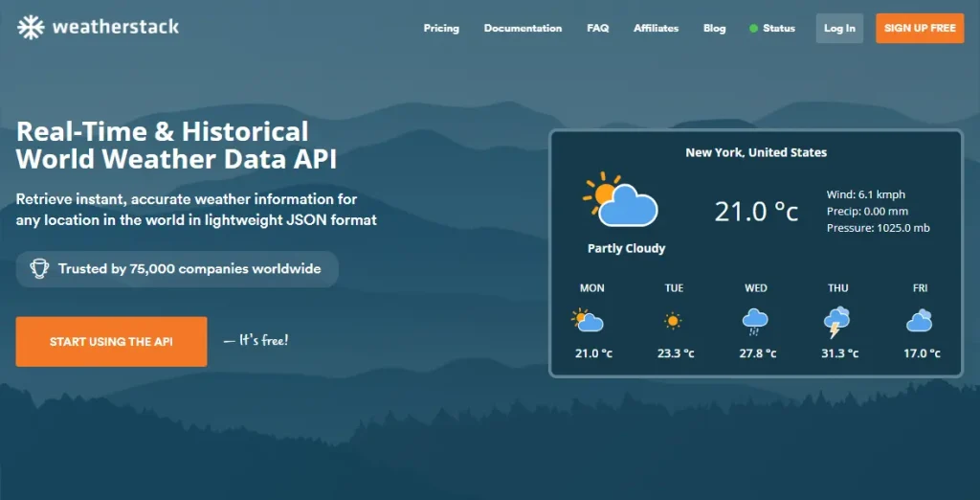The width and height of the screenshot is (980, 500).
Task: Click the FRI day label
Action: click(920, 288)
